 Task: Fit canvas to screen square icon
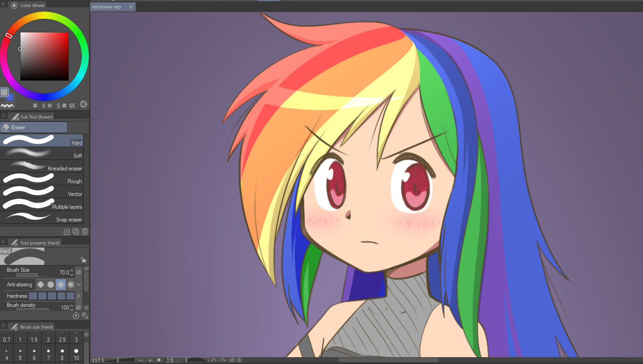159,360
